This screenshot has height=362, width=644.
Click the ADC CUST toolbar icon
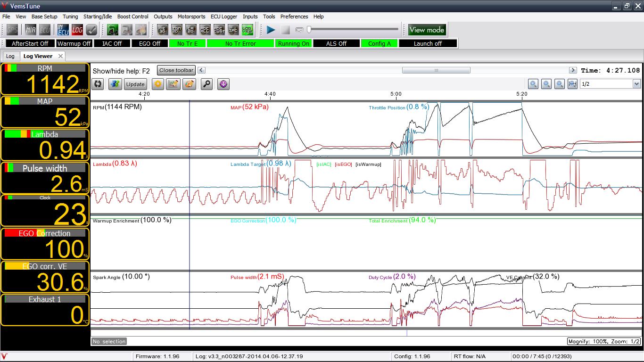pyautogui.click(x=219, y=30)
